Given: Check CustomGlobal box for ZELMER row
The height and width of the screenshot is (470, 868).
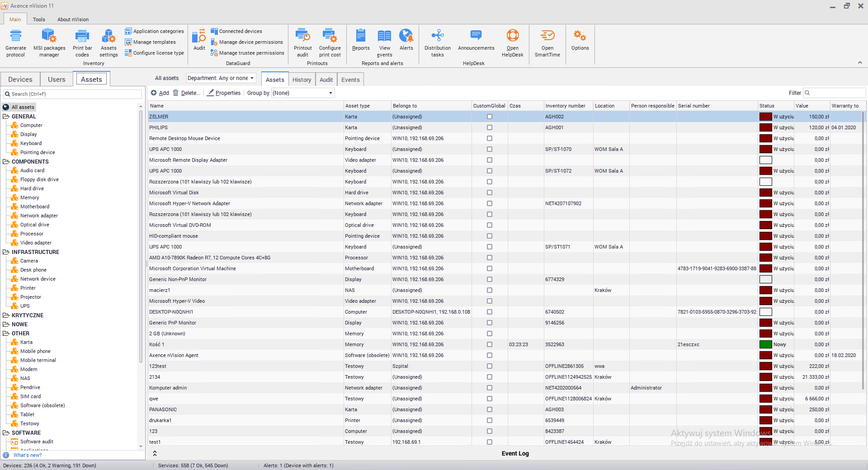Looking at the screenshot, I should click(x=489, y=117).
